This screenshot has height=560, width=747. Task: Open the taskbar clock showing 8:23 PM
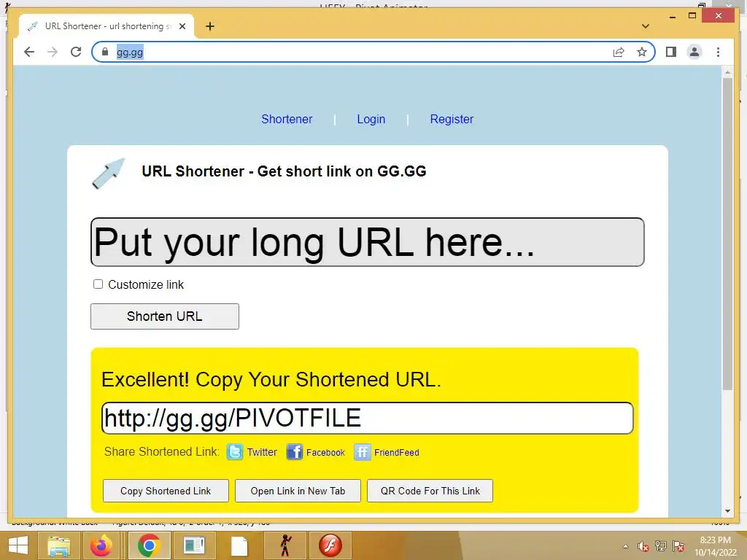[x=715, y=546]
